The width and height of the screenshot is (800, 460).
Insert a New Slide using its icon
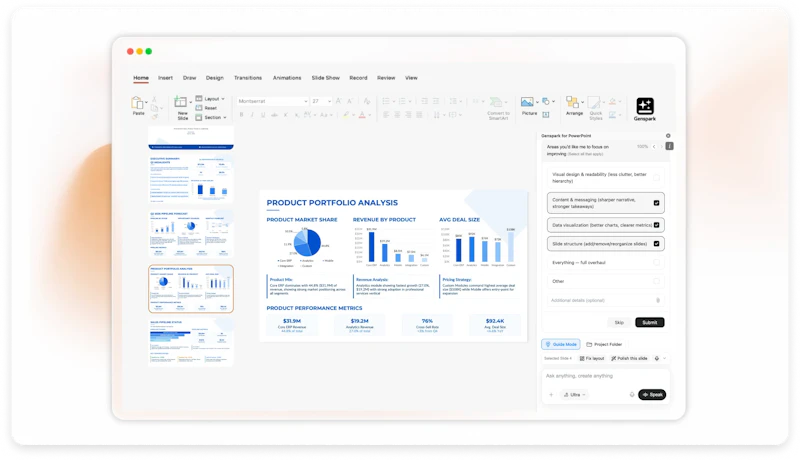(x=180, y=102)
